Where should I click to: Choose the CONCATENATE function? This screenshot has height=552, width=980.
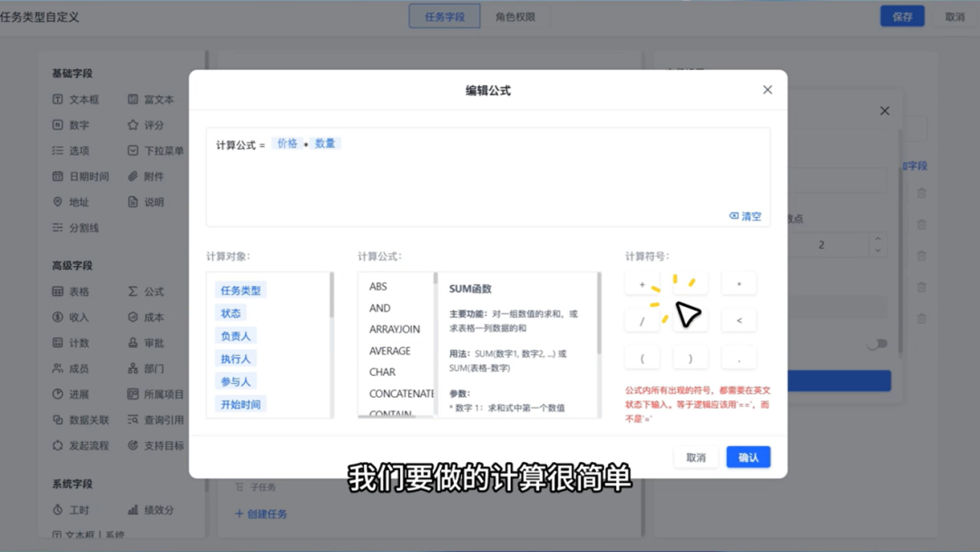click(401, 394)
